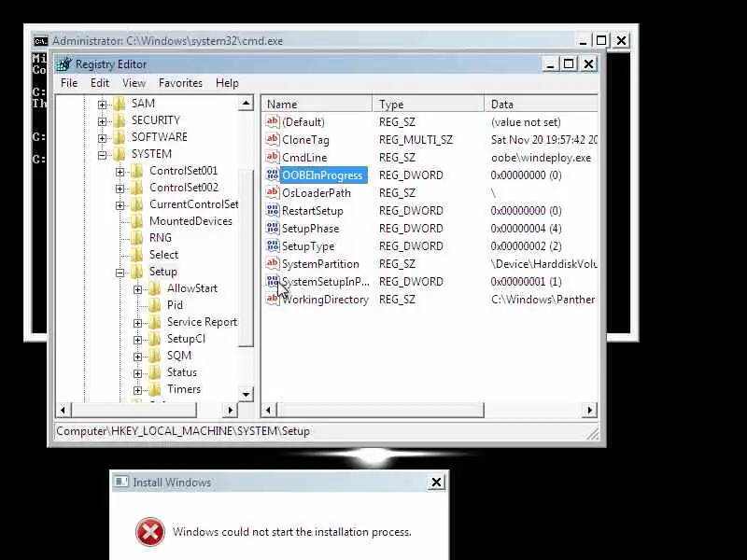Screen dimensions: 747x560
Task: Click the Registry Editor title bar icon
Action: click(64, 63)
